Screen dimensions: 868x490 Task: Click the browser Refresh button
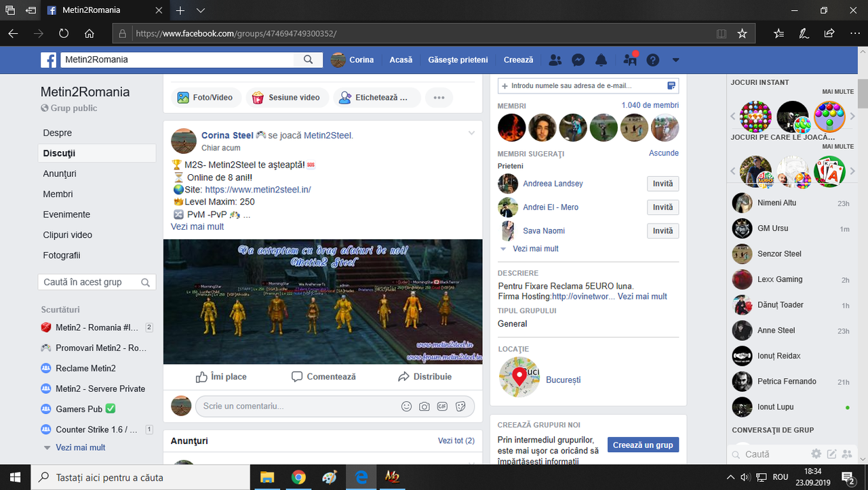[x=64, y=33]
